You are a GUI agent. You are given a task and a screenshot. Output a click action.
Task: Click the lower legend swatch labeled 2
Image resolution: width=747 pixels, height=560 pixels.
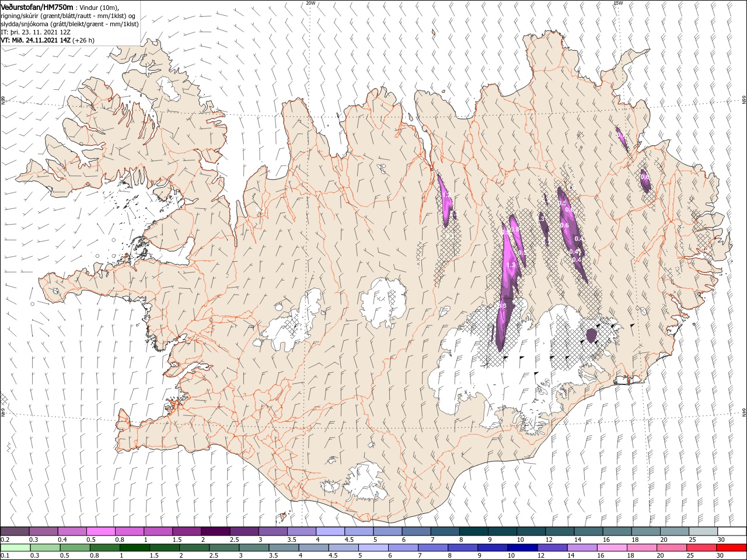194,548
